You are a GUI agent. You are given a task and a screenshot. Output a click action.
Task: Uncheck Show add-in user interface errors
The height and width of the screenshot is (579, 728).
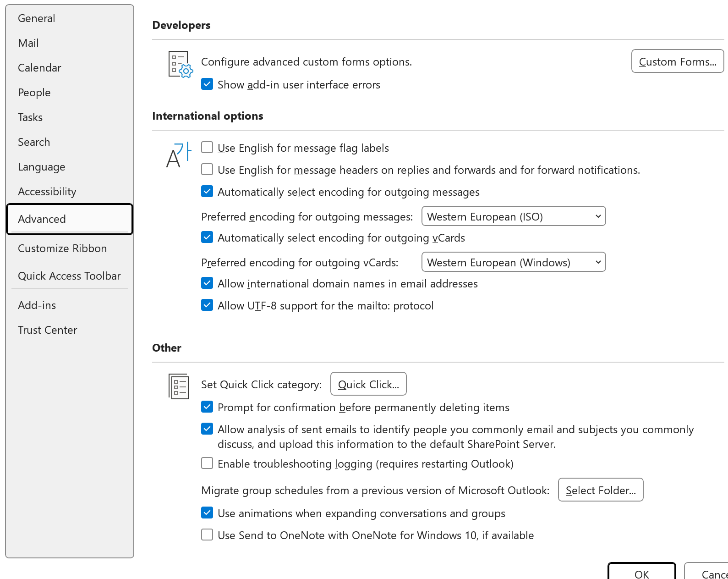pyautogui.click(x=207, y=84)
